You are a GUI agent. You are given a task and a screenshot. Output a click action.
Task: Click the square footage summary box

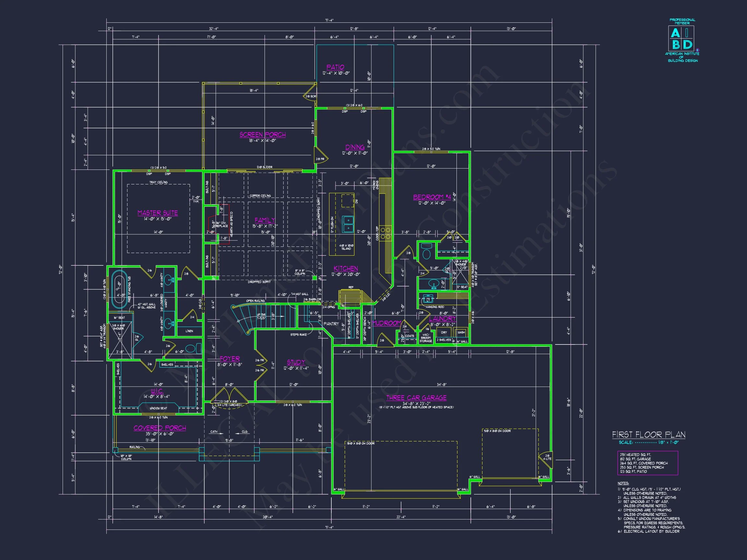coord(647,463)
